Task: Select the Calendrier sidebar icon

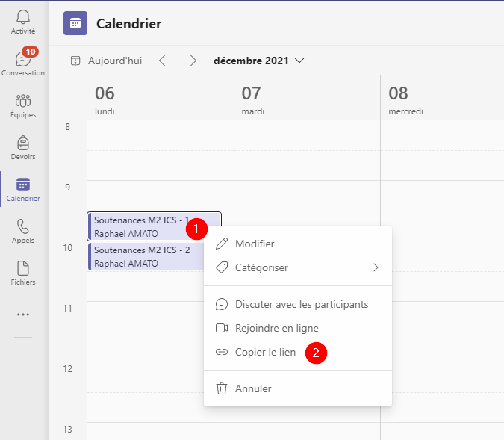Action: tap(23, 189)
